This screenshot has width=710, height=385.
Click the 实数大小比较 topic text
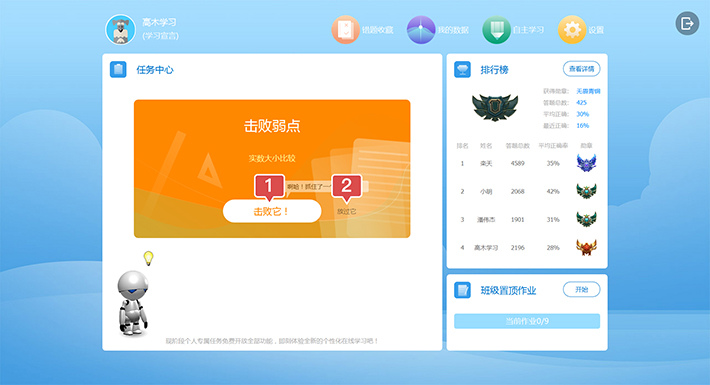272,158
